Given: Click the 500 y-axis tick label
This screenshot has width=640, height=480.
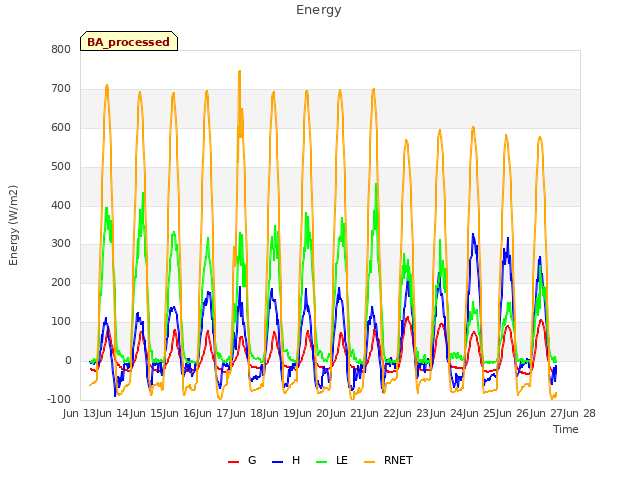Looking at the screenshot, I should [x=61, y=166].
